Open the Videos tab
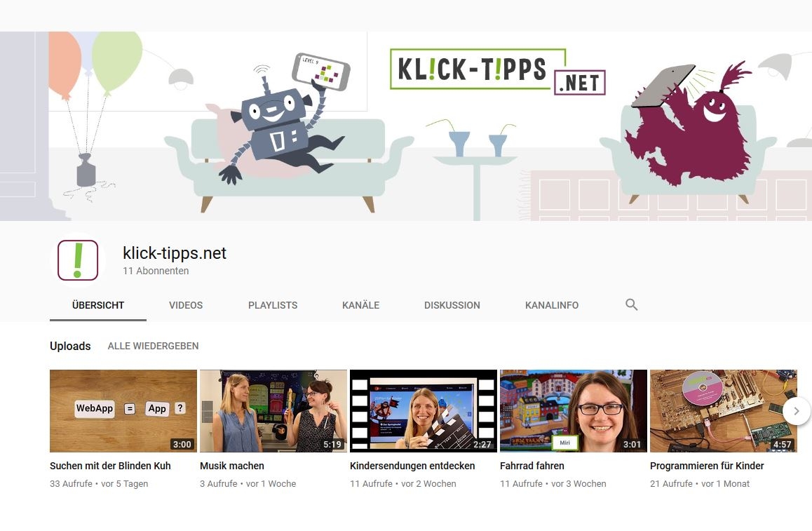The image size is (812, 531). click(185, 305)
